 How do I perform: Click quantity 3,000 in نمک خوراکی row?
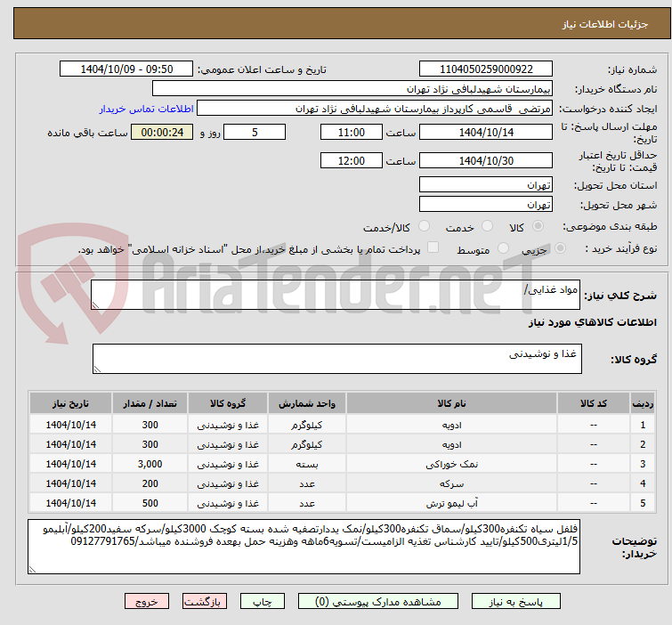[x=150, y=464]
